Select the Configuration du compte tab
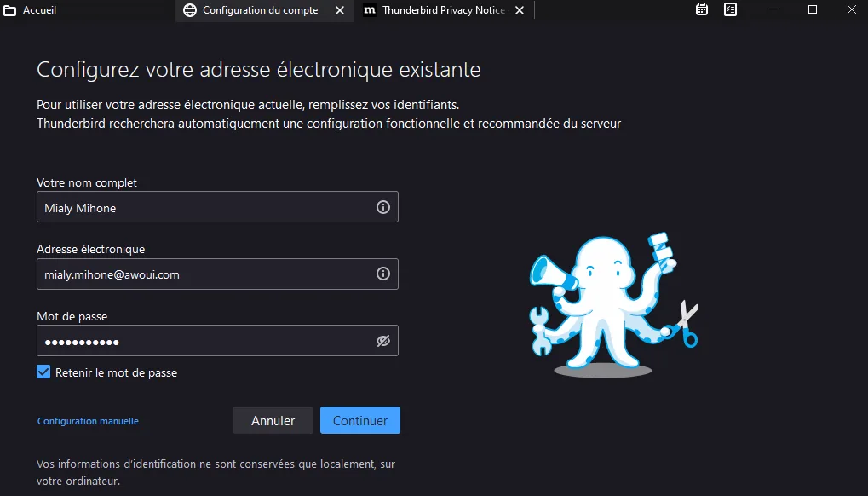The width and height of the screenshot is (868, 496). [x=265, y=10]
